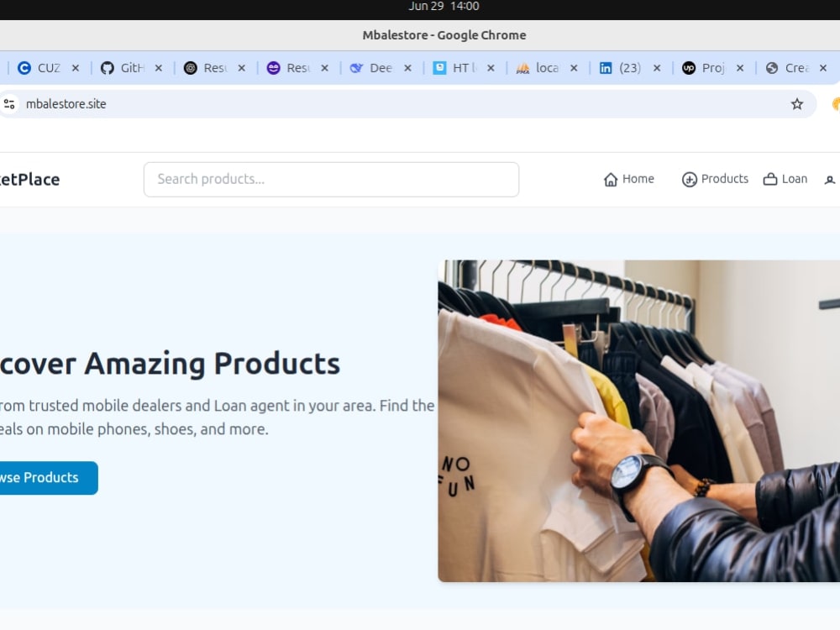
Task: Click the GitHub octocat favicon
Action: pos(108,68)
